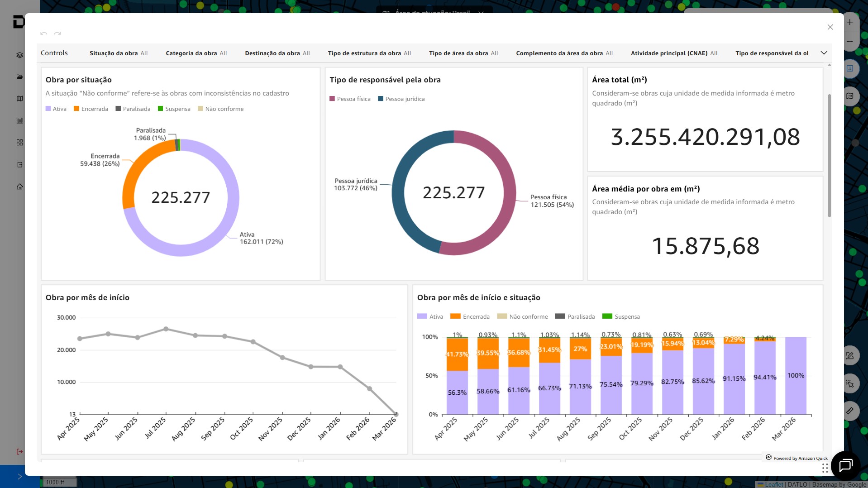
Task: Click the undo arrow icon
Action: 43,33
